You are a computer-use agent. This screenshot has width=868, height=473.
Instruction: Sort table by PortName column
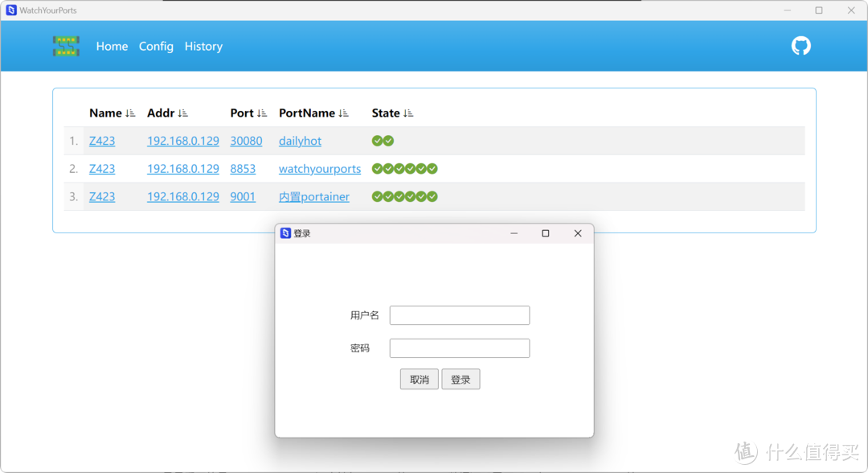(343, 113)
